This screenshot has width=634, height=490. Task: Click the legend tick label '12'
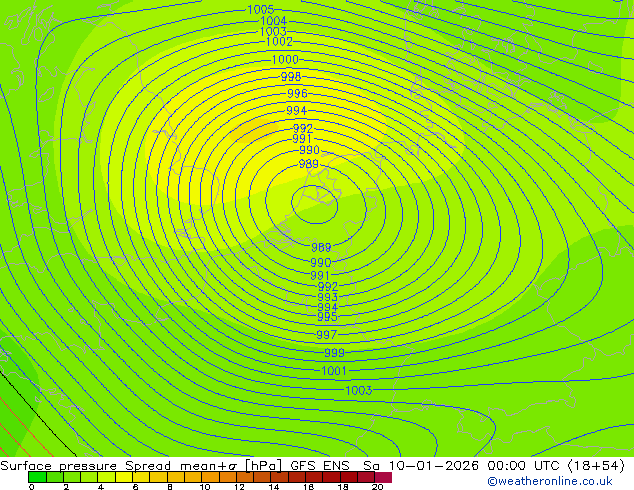click(x=239, y=487)
